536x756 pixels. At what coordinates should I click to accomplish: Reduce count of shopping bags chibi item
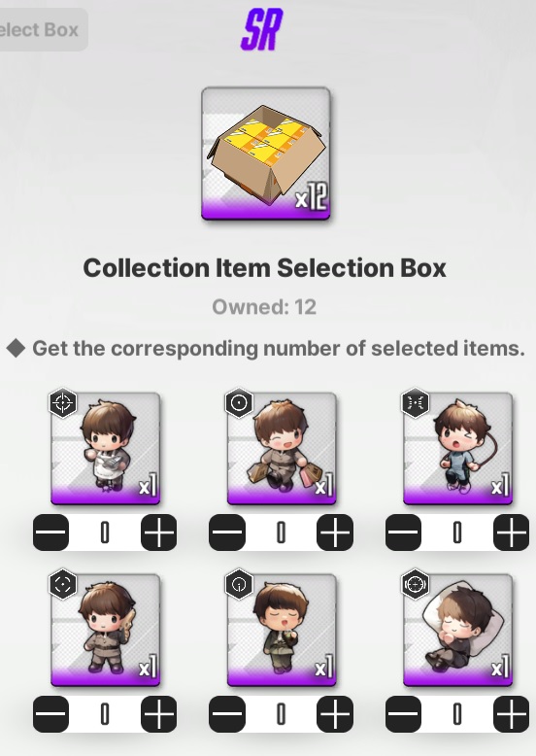(227, 533)
